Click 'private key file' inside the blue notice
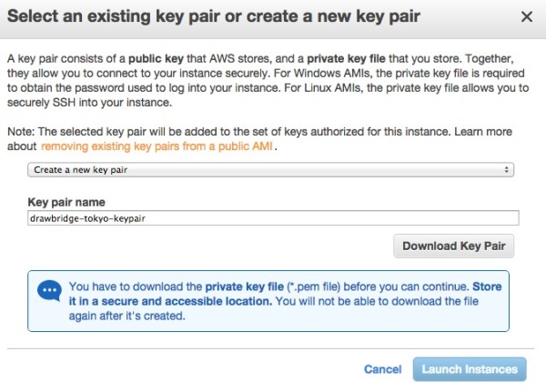Viewport: 546px width, 392px height. tap(245, 286)
